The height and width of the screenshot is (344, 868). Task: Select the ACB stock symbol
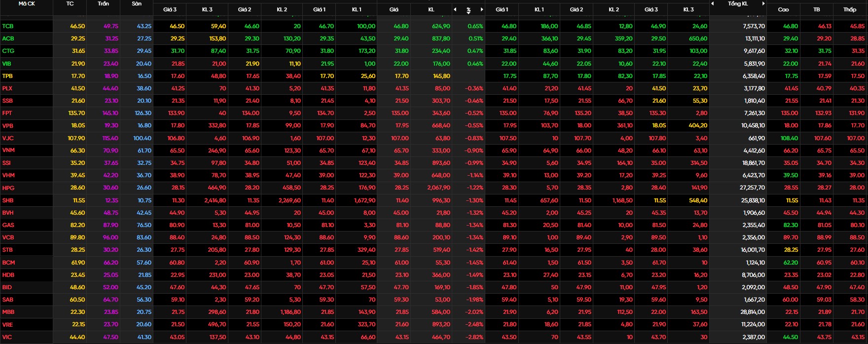click(8, 38)
